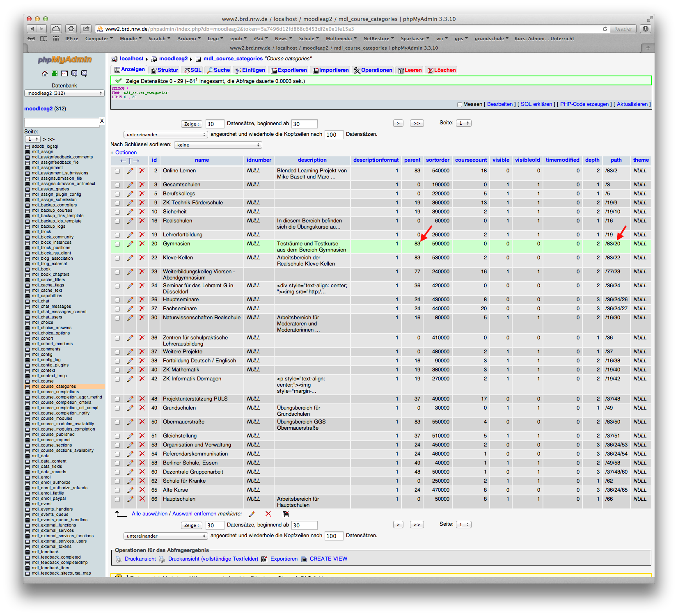
Task: Switch to the Operationen tab
Action: coord(373,70)
